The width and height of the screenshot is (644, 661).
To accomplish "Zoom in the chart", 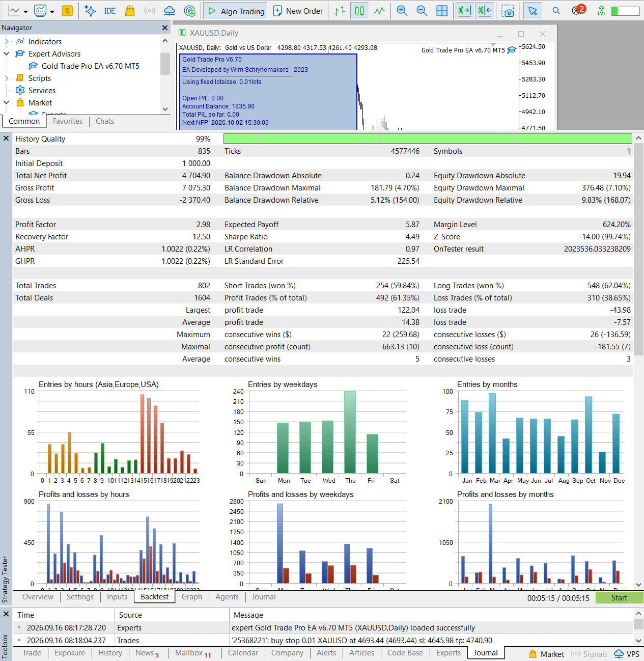I will (x=402, y=11).
